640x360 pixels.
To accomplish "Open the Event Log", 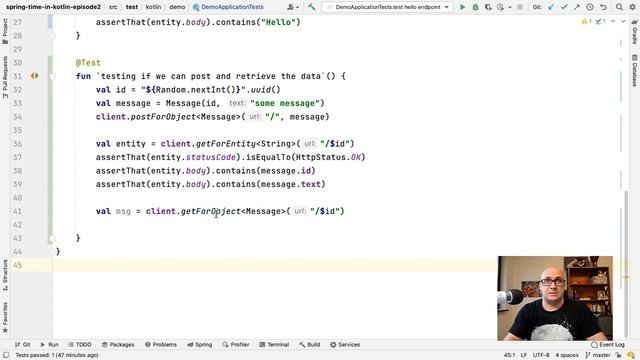I will coord(608,344).
